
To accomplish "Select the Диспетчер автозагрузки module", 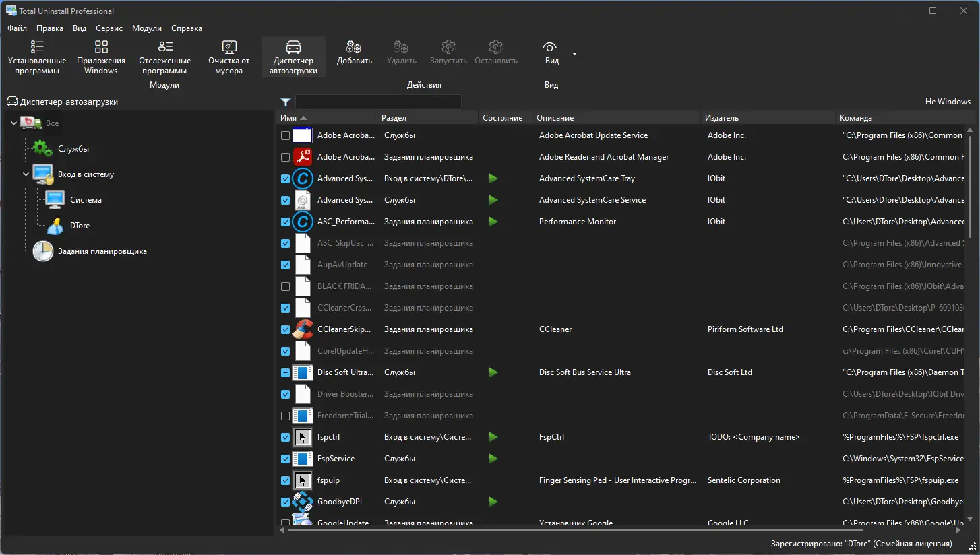I will 294,57.
